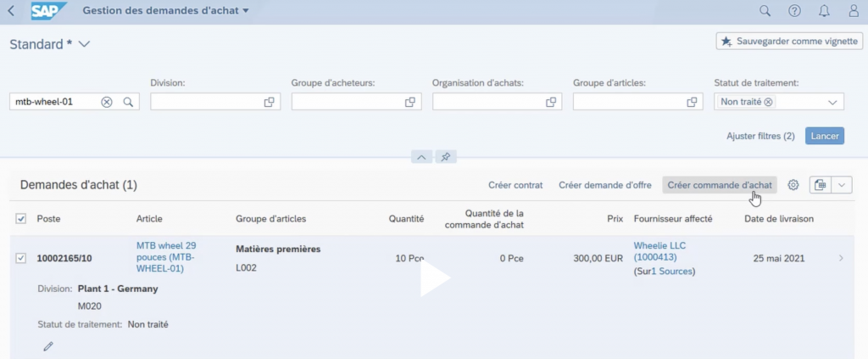Image resolution: width=868 pixels, height=359 pixels.
Task: Clear the mtb-wheel-01 search text
Action: pos(107,102)
